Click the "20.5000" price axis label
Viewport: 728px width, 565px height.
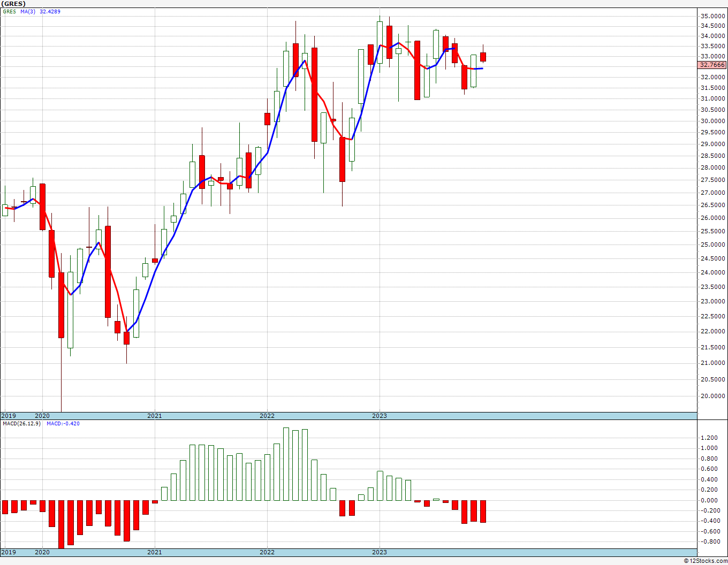[x=713, y=380]
